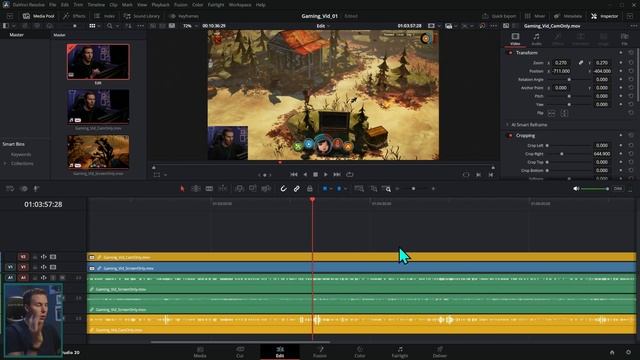Expand the AI Smart Reframe section
Image resolution: width=640 pixels, height=360 pixels.
click(x=507, y=125)
